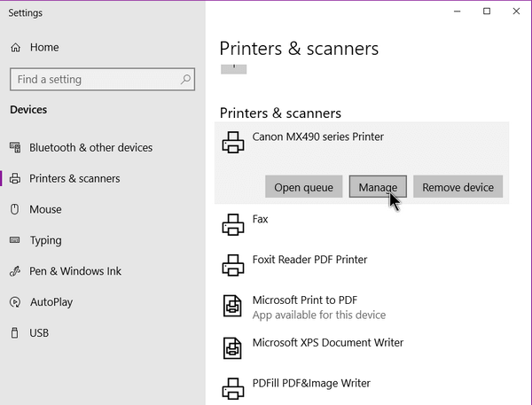Select Foxit Reader PDF Printer entry
This screenshot has width=532, height=405.
pos(362,265)
